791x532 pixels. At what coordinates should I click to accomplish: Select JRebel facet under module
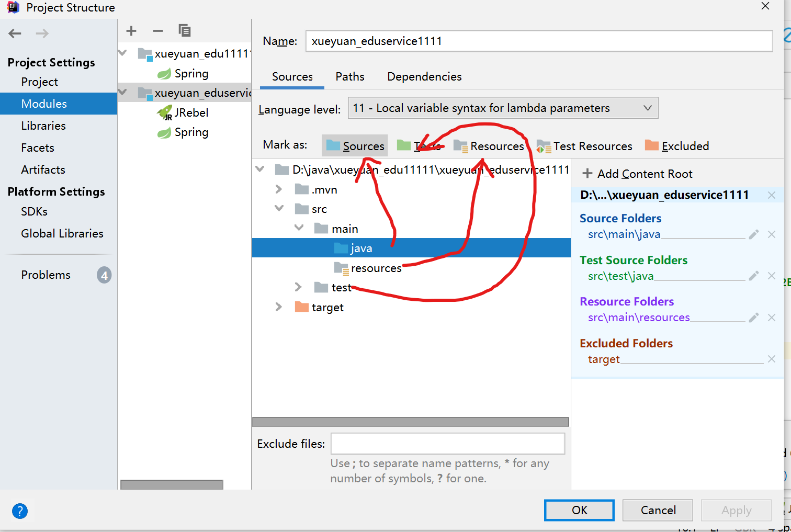coord(183,112)
